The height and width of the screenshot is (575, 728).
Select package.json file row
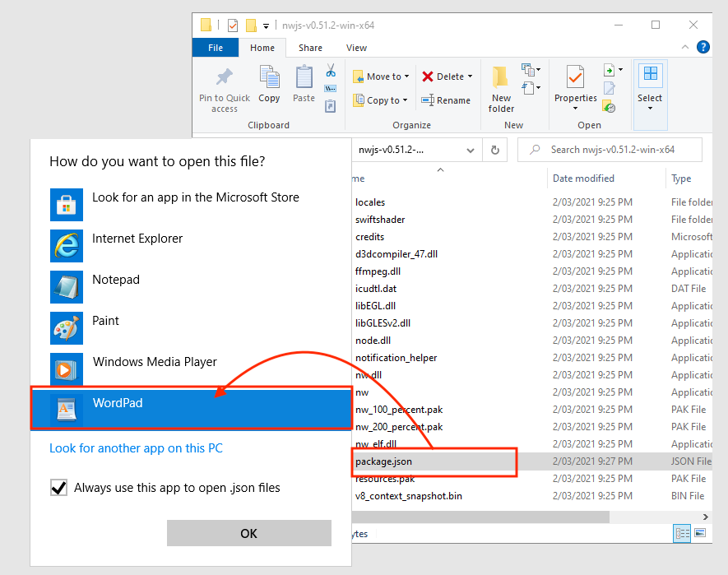pos(532,461)
